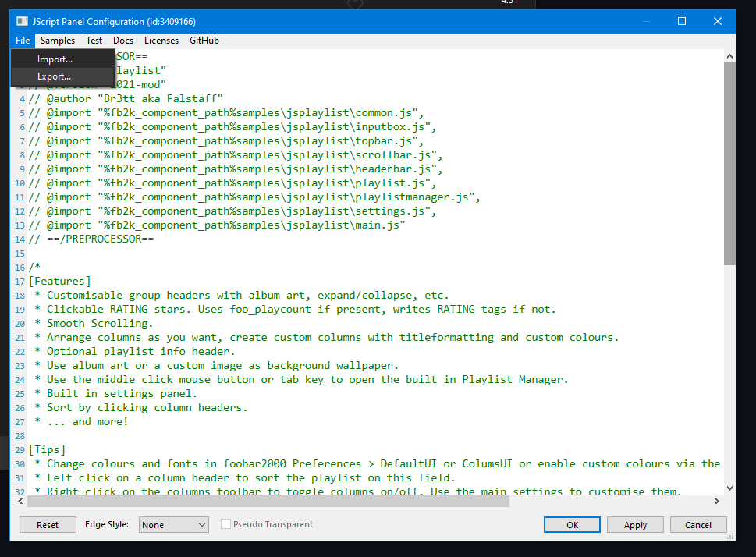Click the vertical scrollbar up arrow
This screenshot has width=756, height=557.
[x=729, y=55]
